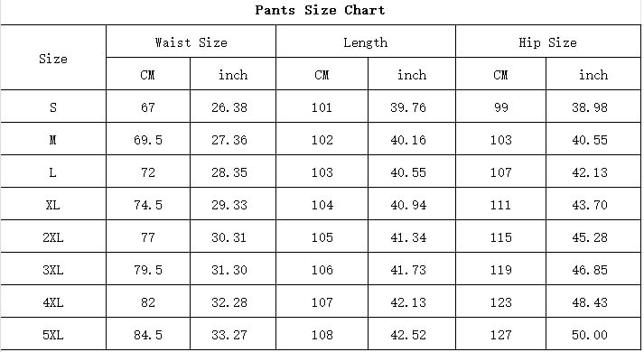Click waist value 82 cm cell
Screen dimensions: 644x352
148,302
